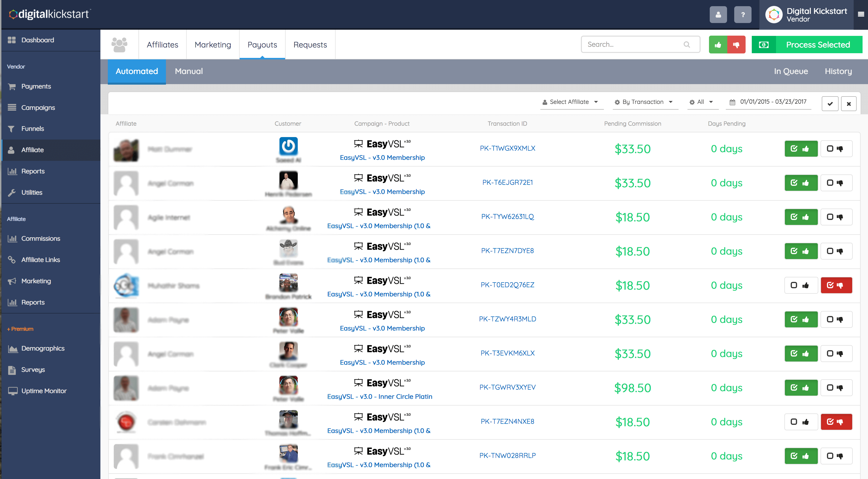Click the Process Selected button
Image resolution: width=868 pixels, height=479 pixels.
(x=807, y=45)
